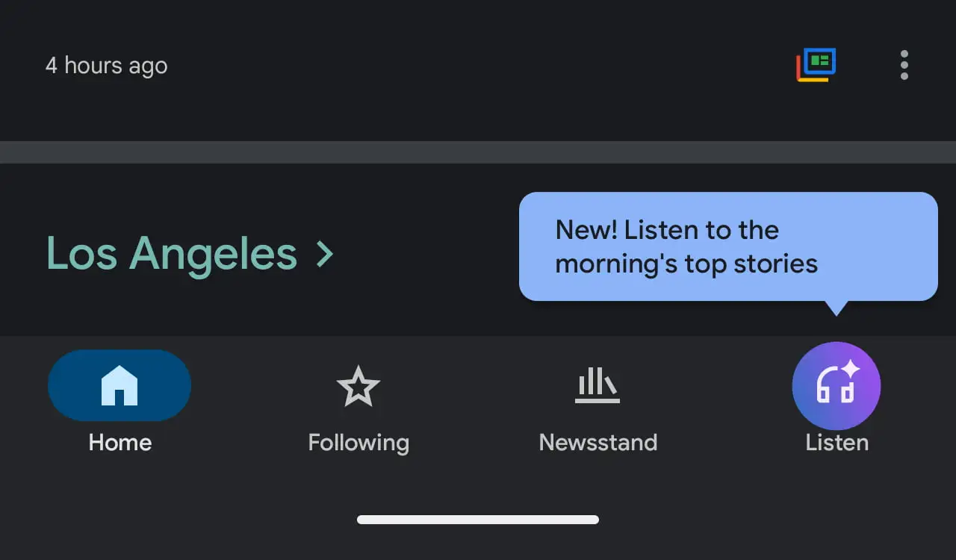The height and width of the screenshot is (560, 956).
Task: Tap the Newsstand bookshelf icon
Action: [597, 385]
